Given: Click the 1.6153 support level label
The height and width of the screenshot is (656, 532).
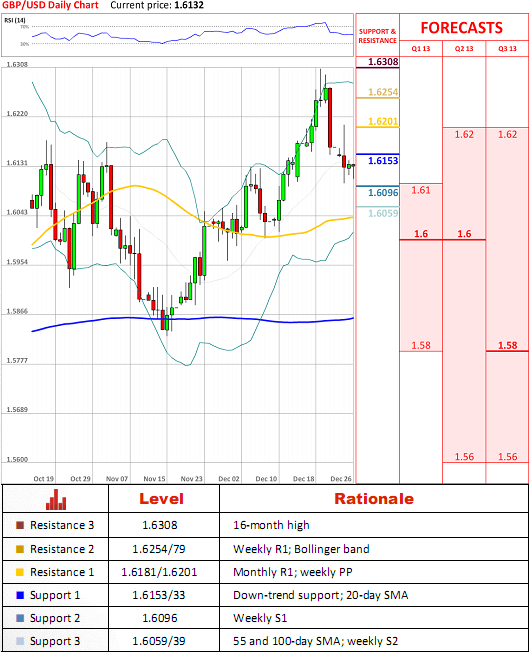Looking at the screenshot, I should click(x=383, y=161).
